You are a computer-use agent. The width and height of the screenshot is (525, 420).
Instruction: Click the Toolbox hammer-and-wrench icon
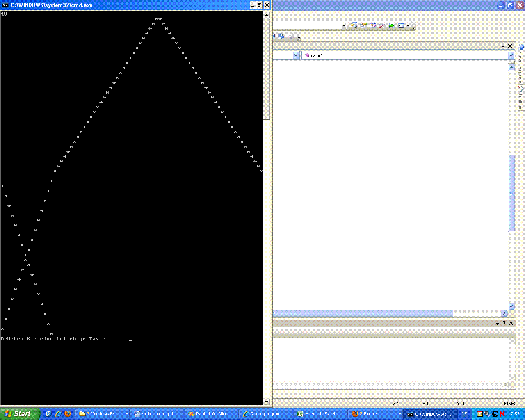(382, 25)
